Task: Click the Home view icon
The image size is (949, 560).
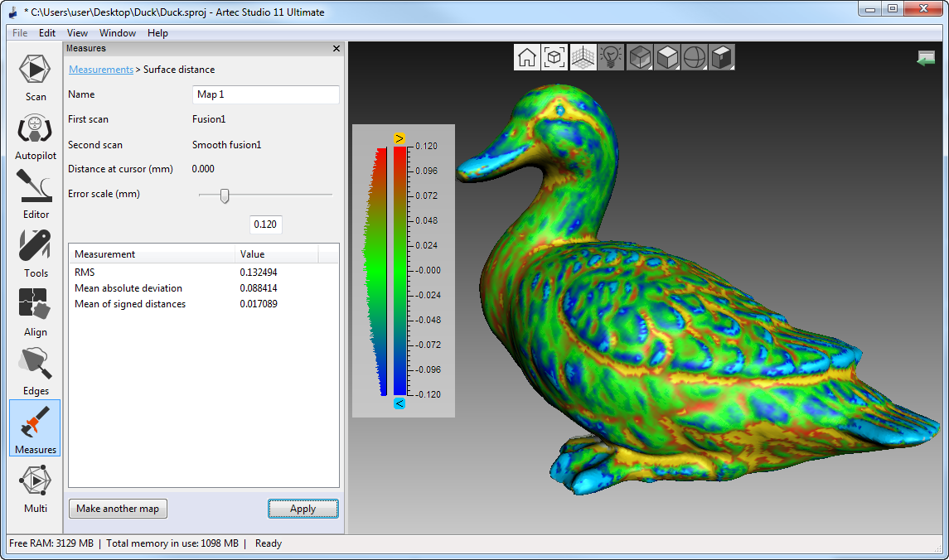Action: 527,57
